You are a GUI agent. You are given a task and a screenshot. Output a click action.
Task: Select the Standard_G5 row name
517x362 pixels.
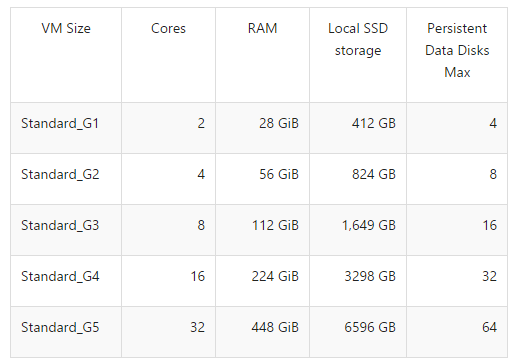[60, 328]
